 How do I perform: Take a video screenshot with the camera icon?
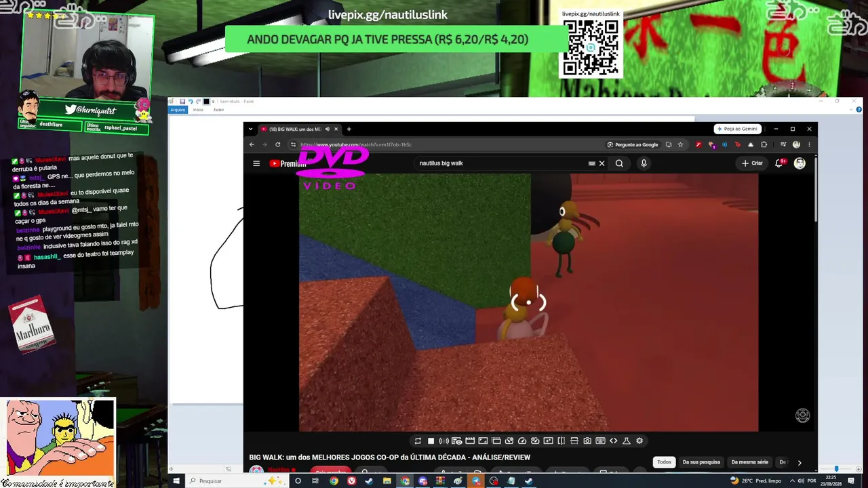pyautogui.click(x=587, y=441)
